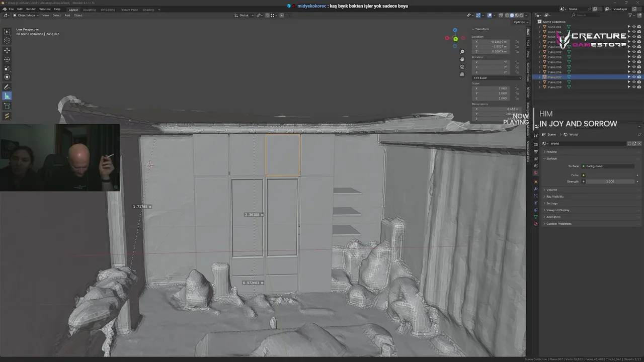Activate the Rotate tool
The width and height of the screenshot is (644, 362).
tap(7, 59)
